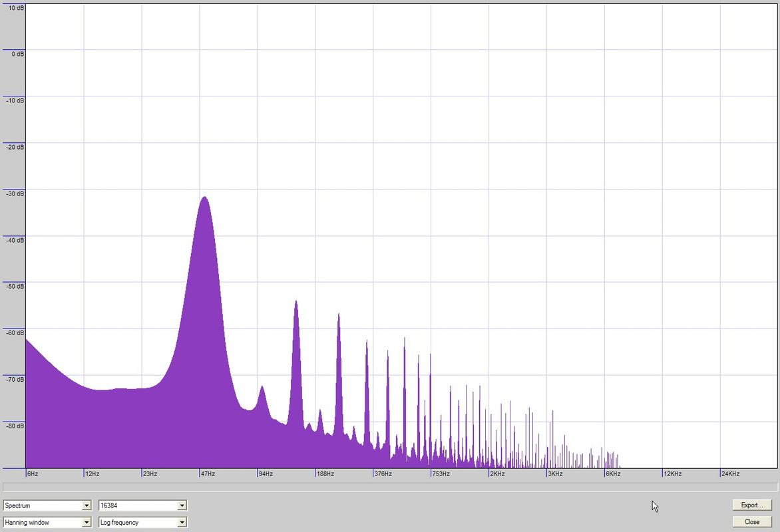Open the Spectrum algorithm dropdown
This screenshot has height=532, width=780.
(47, 505)
